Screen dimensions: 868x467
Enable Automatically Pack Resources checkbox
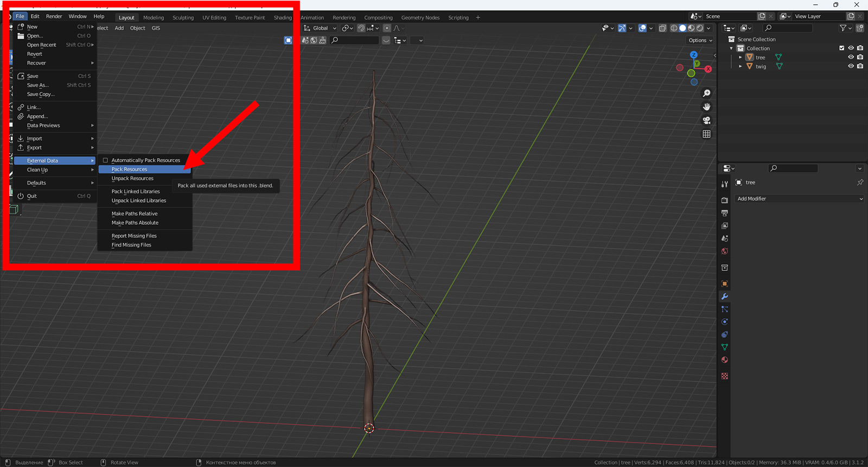(105, 160)
